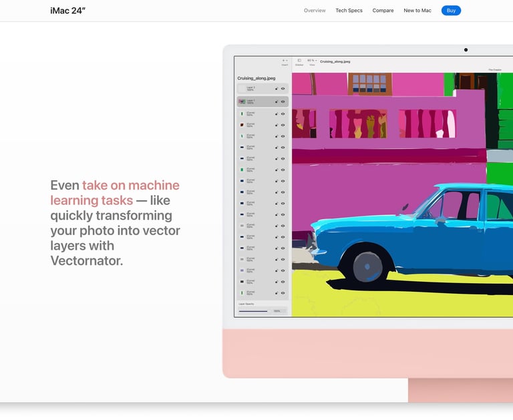The height and width of the screenshot is (420, 513).
Task: Lock the Curve directly below Layer 1
Action: pos(277,114)
